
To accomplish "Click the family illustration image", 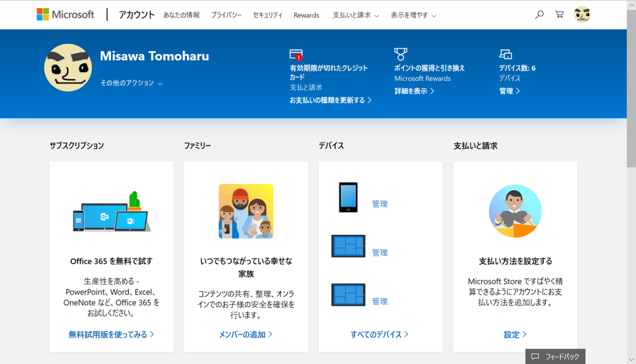I will (x=246, y=211).
